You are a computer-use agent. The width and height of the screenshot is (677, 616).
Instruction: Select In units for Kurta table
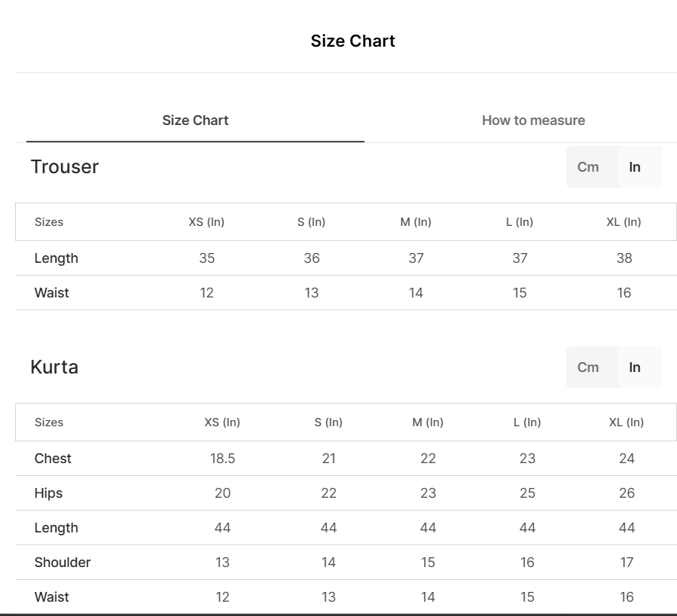coord(635,367)
